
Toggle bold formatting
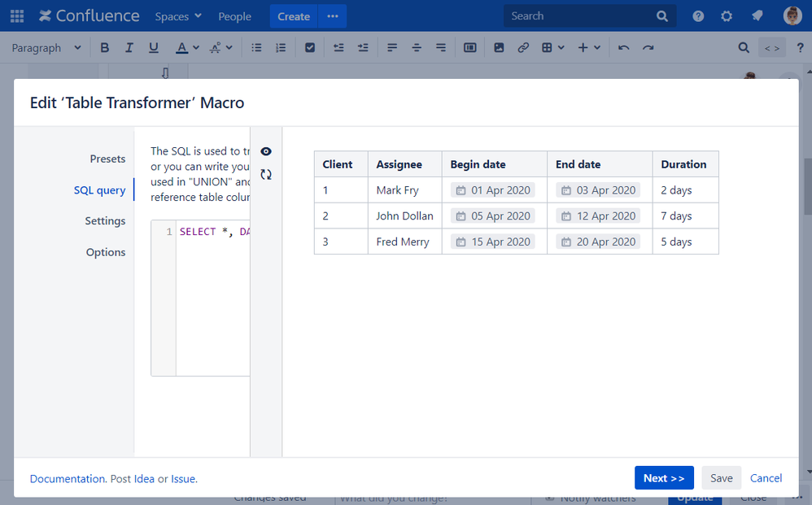(x=105, y=48)
